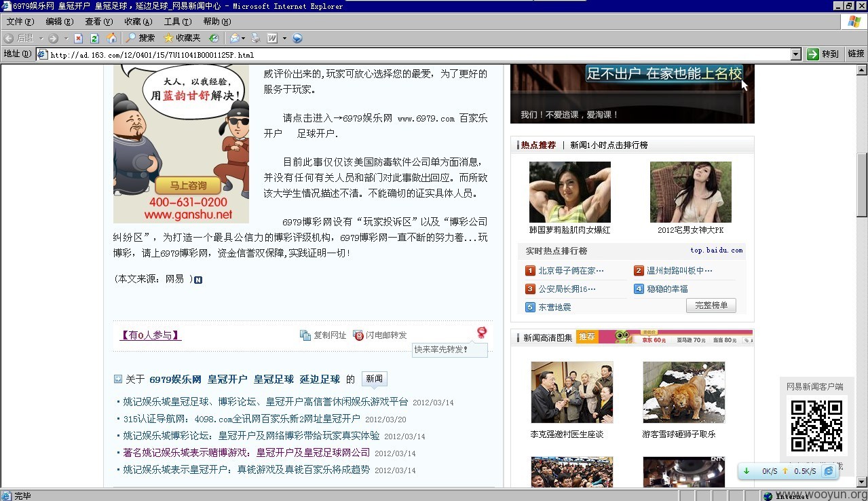Click the 转到 Go button
The image size is (868, 501).
point(823,54)
